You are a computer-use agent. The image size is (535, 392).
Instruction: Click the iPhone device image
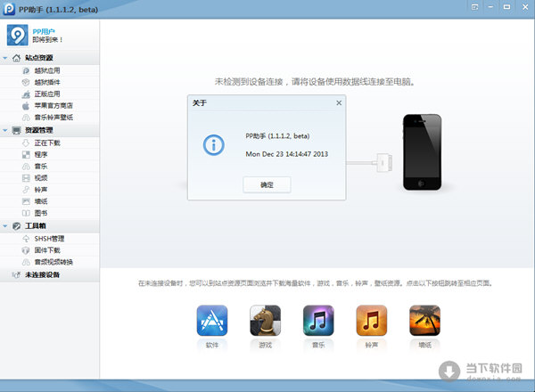point(422,152)
